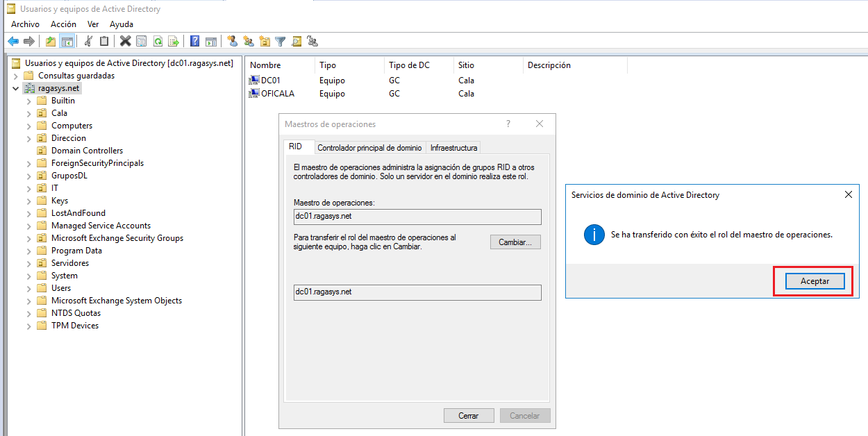Screen dimensions: 868x436
Task: Select the NTDS Quotas tree node
Action: pos(76,313)
